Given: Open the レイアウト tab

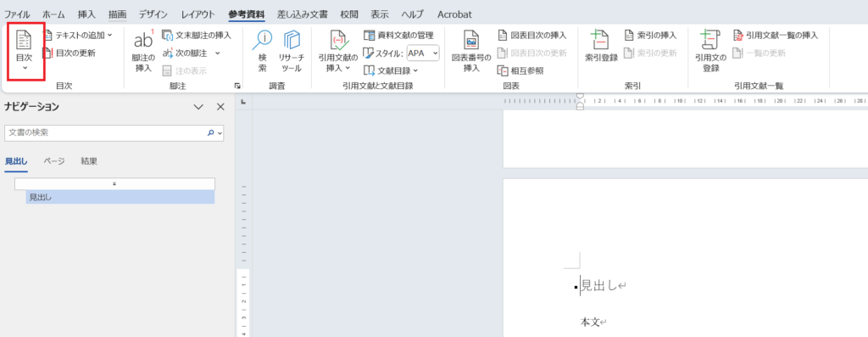Looking at the screenshot, I should [198, 14].
